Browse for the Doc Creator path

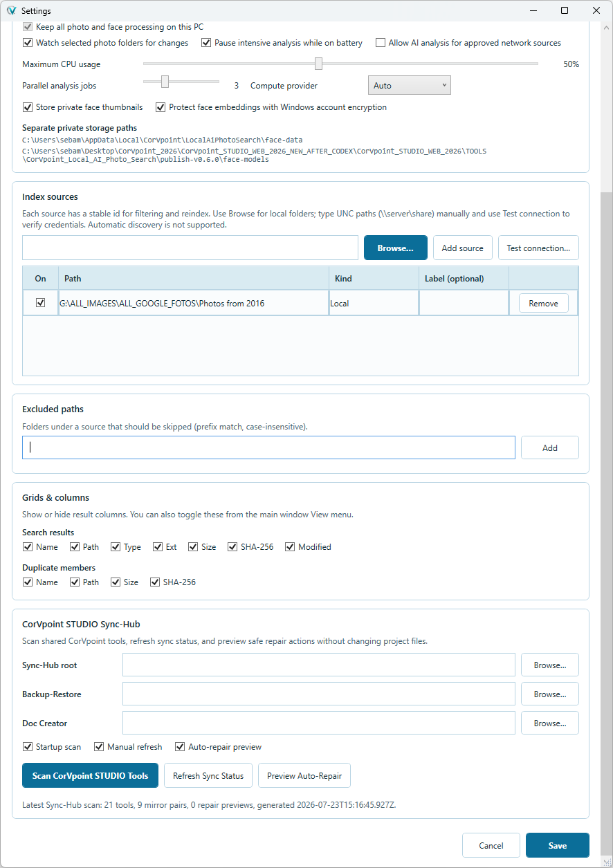point(550,723)
